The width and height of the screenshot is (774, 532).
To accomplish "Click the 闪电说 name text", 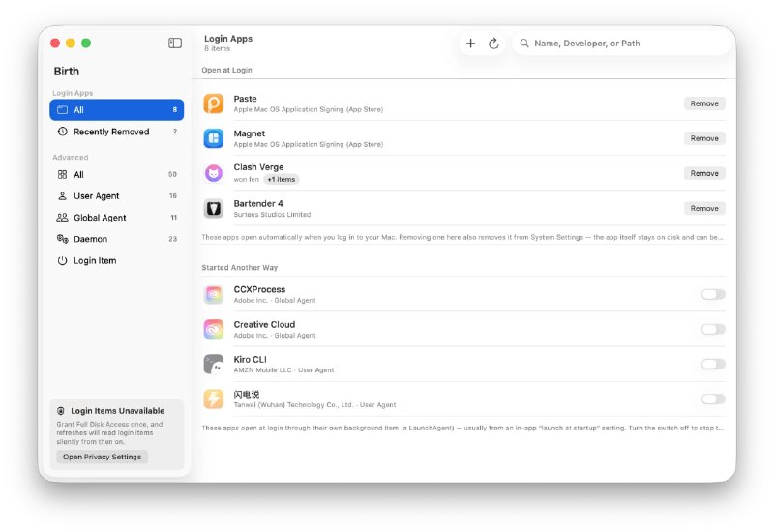I will (247, 394).
